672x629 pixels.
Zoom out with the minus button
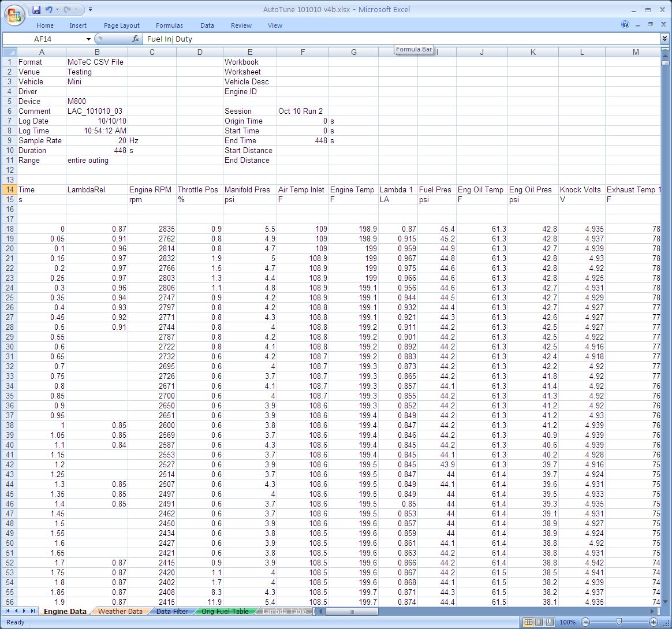585,622
